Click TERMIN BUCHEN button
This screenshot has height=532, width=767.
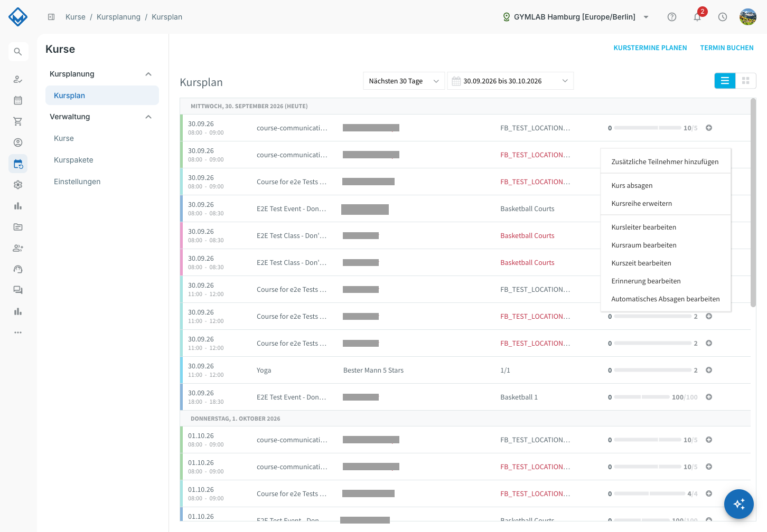point(727,47)
